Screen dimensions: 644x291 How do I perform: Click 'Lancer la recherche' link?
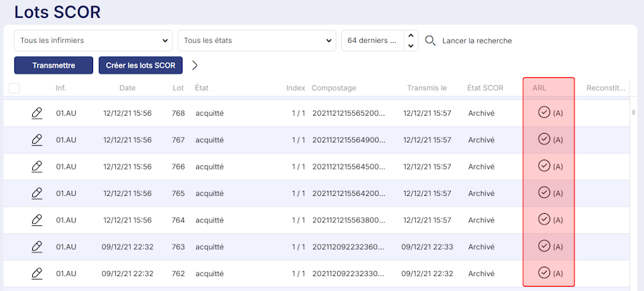(x=477, y=41)
